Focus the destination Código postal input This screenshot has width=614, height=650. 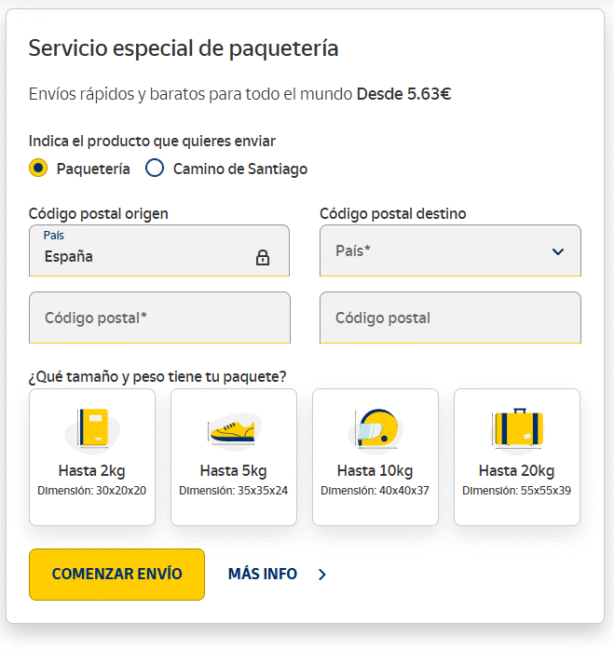coord(450,318)
